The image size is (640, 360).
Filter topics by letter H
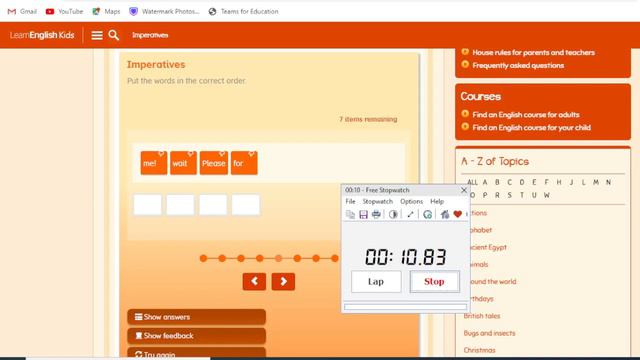559,182
